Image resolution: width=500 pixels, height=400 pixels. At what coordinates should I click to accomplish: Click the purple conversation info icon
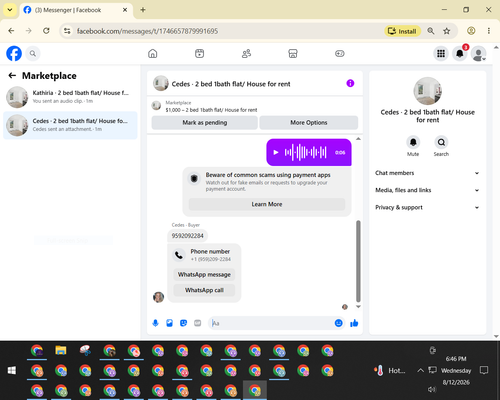click(x=350, y=83)
